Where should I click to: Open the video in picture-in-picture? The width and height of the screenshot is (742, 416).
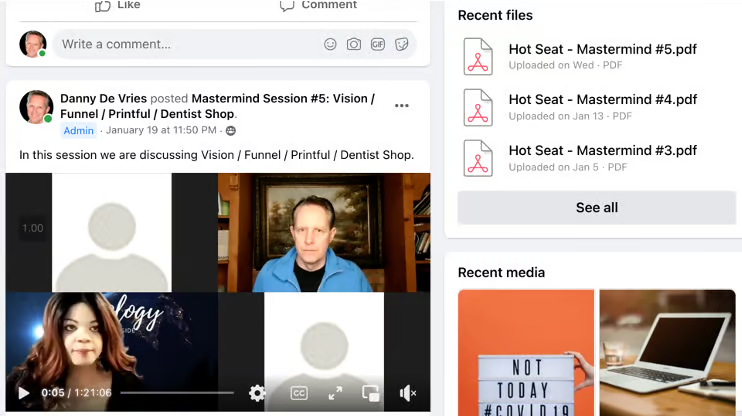(371, 393)
